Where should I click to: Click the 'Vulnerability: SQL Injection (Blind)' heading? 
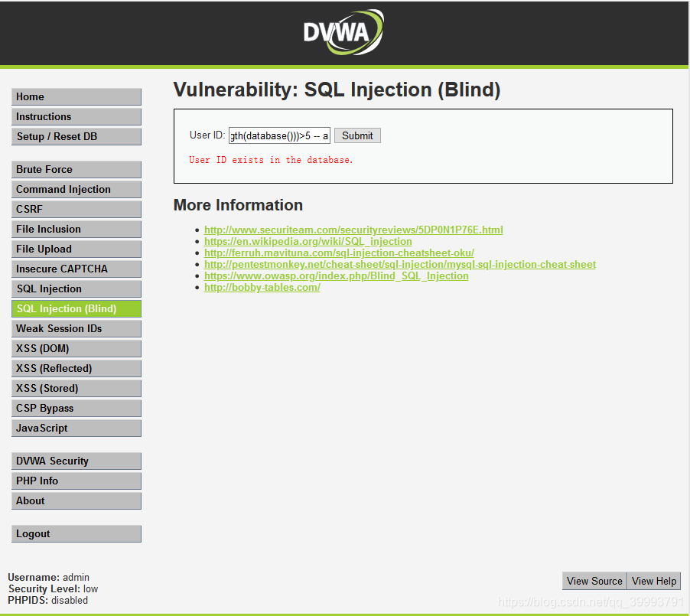click(x=337, y=90)
